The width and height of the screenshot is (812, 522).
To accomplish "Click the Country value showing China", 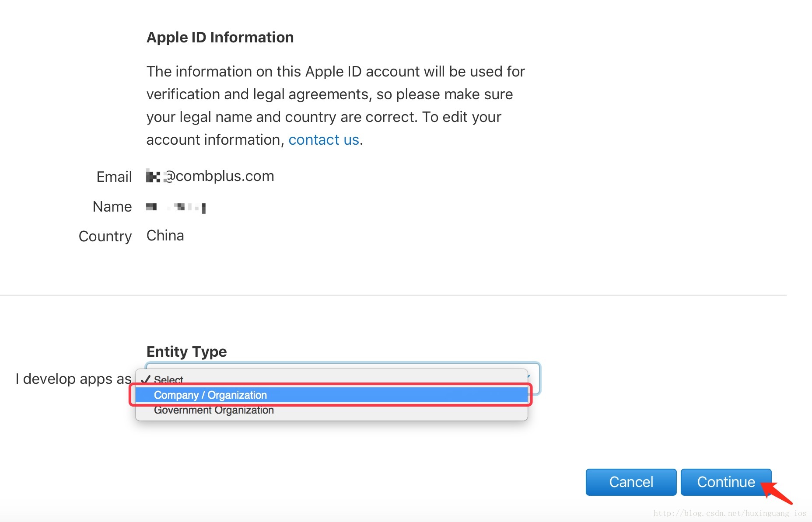I will pyautogui.click(x=165, y=236).
